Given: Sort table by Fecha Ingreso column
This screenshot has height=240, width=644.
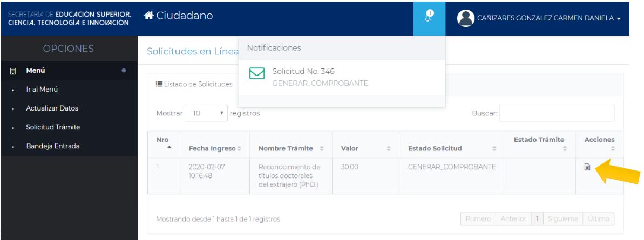Looking at the screenshot, I should point(215,148).
